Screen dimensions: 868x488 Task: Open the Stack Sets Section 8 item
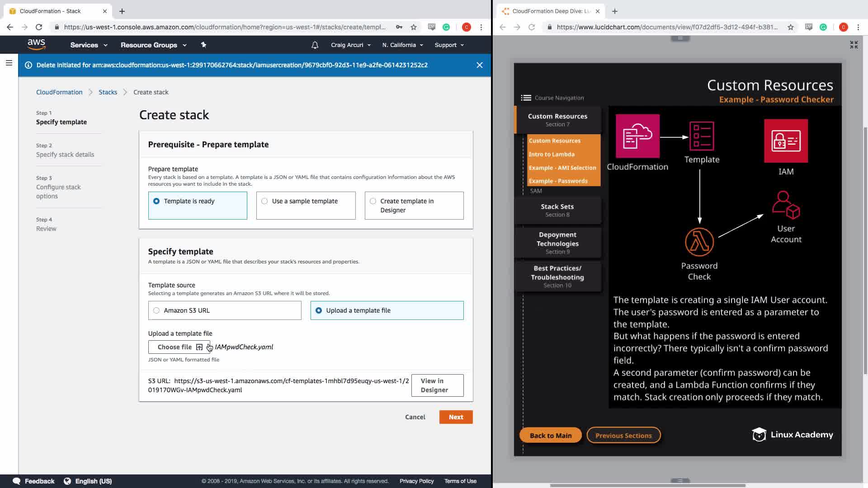point(557,210)
